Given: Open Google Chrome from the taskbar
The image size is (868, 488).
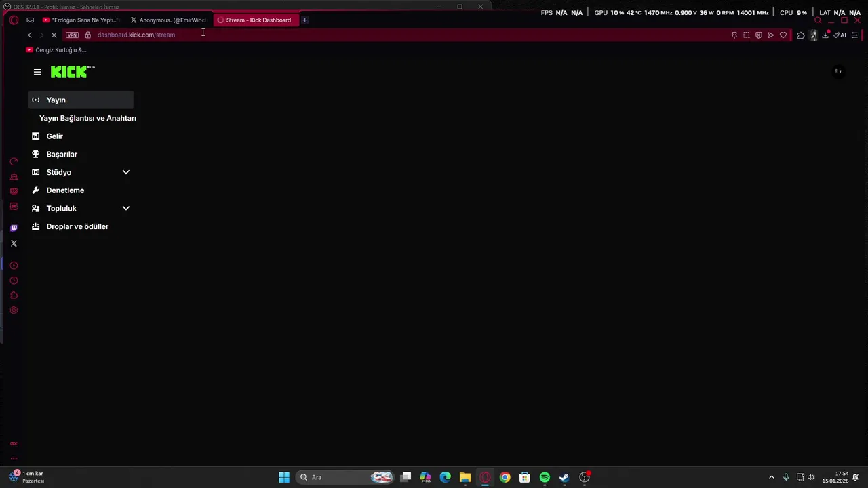Looking at the screenshot, I should click(505, 477).
